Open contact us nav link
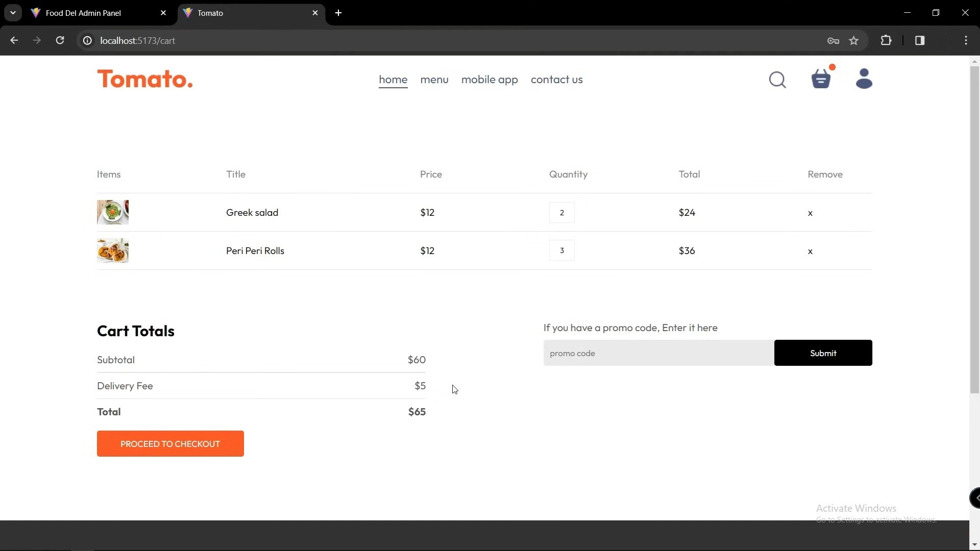 [556, 80]
